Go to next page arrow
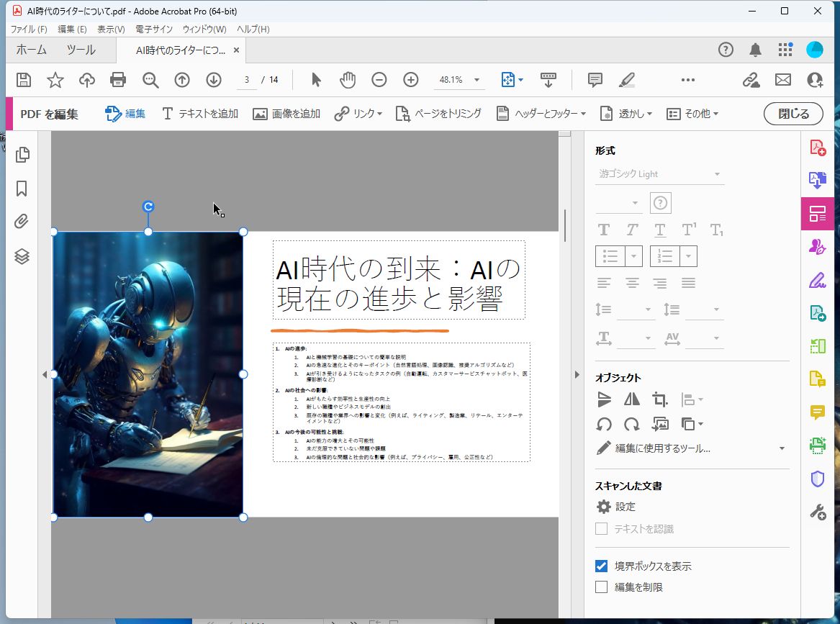840x624 pixels. [214, 81]
